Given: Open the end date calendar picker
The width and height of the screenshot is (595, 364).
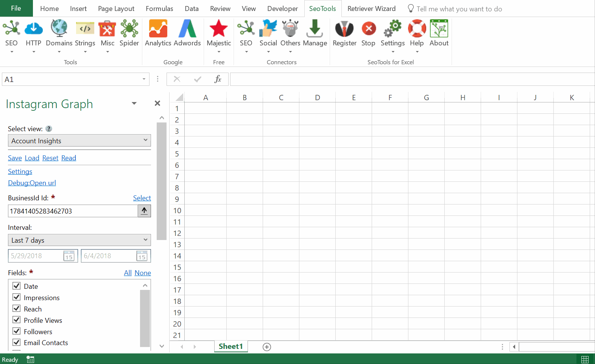Looking at the screenshot, I should [142, 256].
